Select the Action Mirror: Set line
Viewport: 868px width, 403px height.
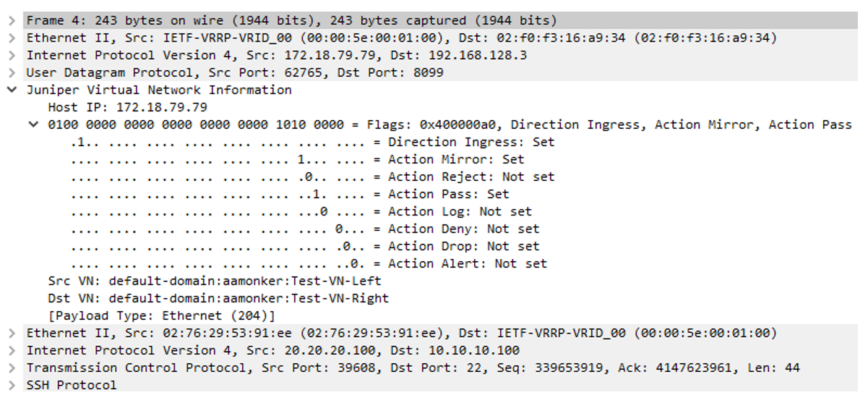click(x=298, y=159)
